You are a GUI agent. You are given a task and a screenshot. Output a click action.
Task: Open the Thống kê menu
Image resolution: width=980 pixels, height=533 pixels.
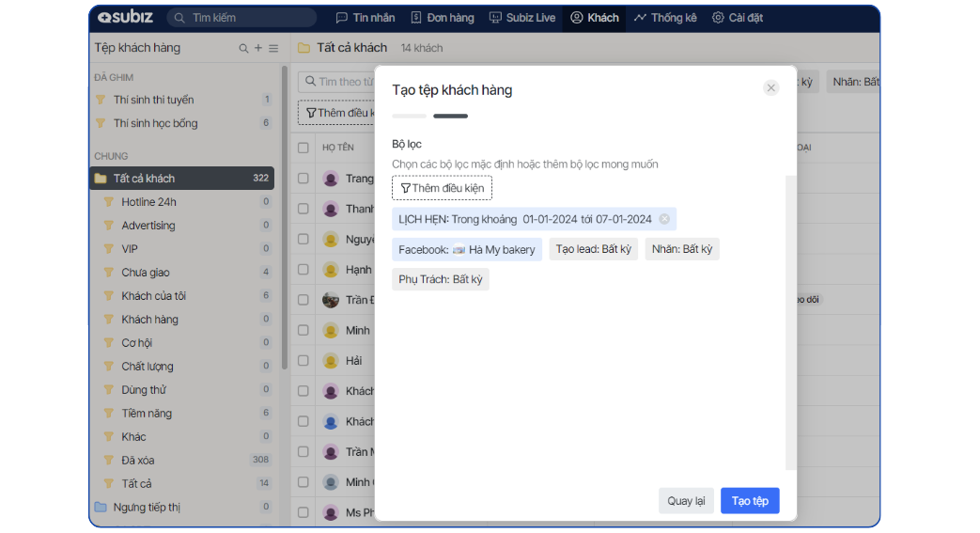(665, 18)
